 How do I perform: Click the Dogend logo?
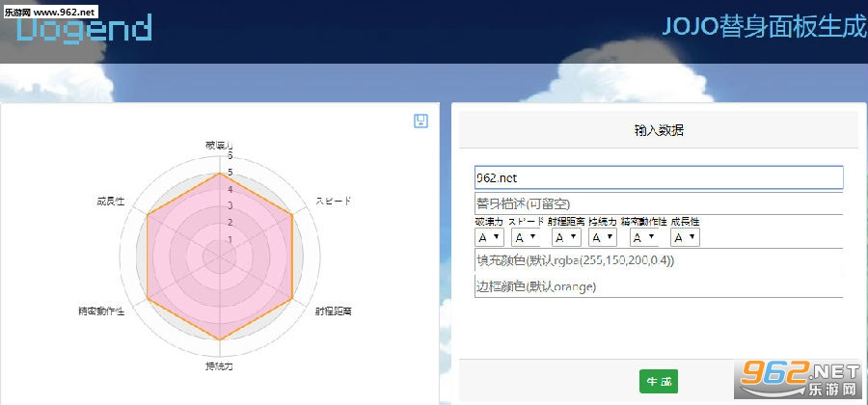(x=83, y=29)
